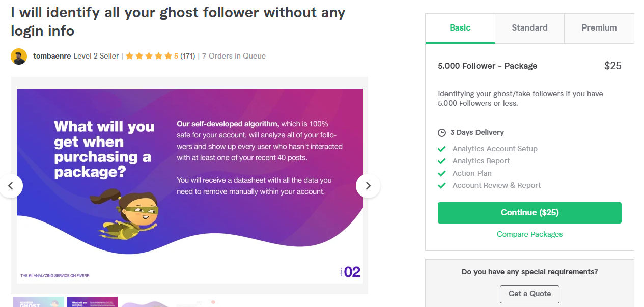Viewport: 644px width, 307px height.
Task: Click the (171) reviews count
Action: click(x=188, y=56)
